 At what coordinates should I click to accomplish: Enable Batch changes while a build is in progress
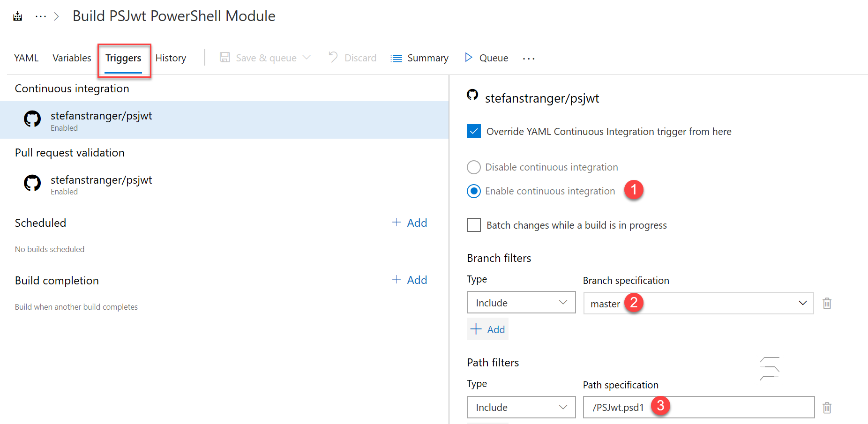coord(473,225)
